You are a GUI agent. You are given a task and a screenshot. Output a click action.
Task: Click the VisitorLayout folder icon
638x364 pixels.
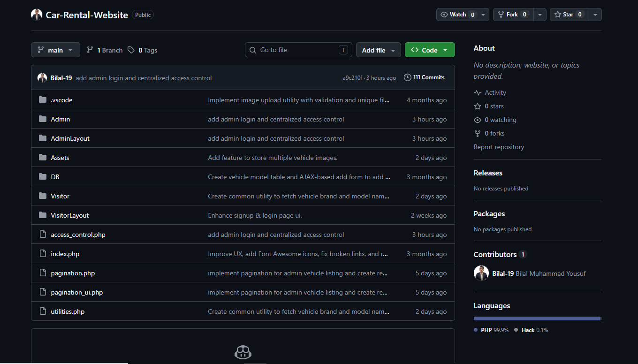tap(43, 215)
